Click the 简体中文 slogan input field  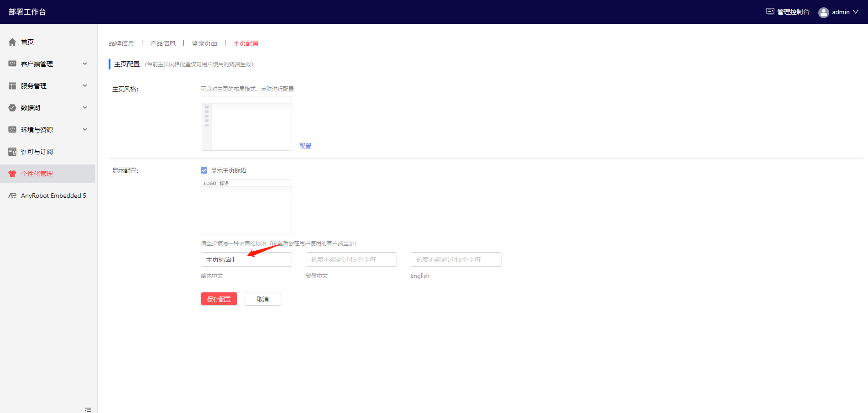(x=246, y=259)
